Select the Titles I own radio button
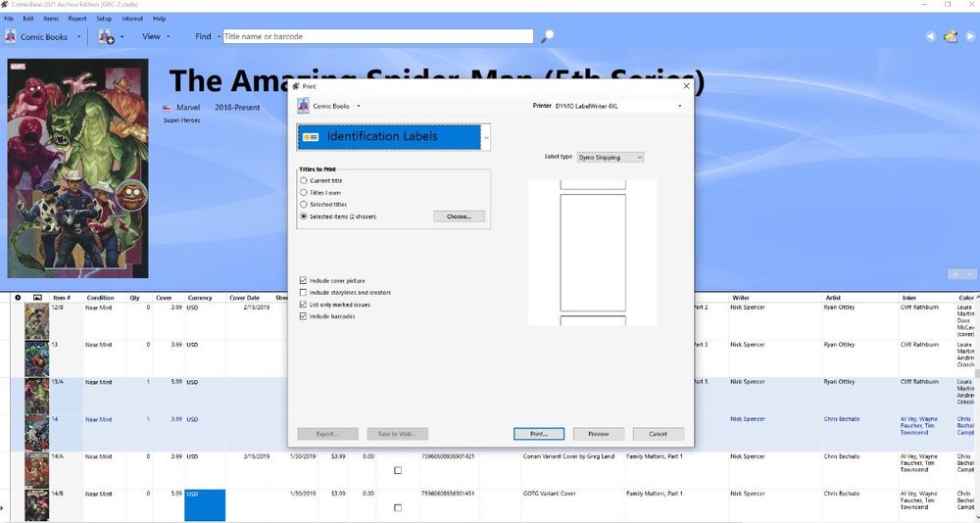This screenshot has width=980, height=523. pos(304,193)
